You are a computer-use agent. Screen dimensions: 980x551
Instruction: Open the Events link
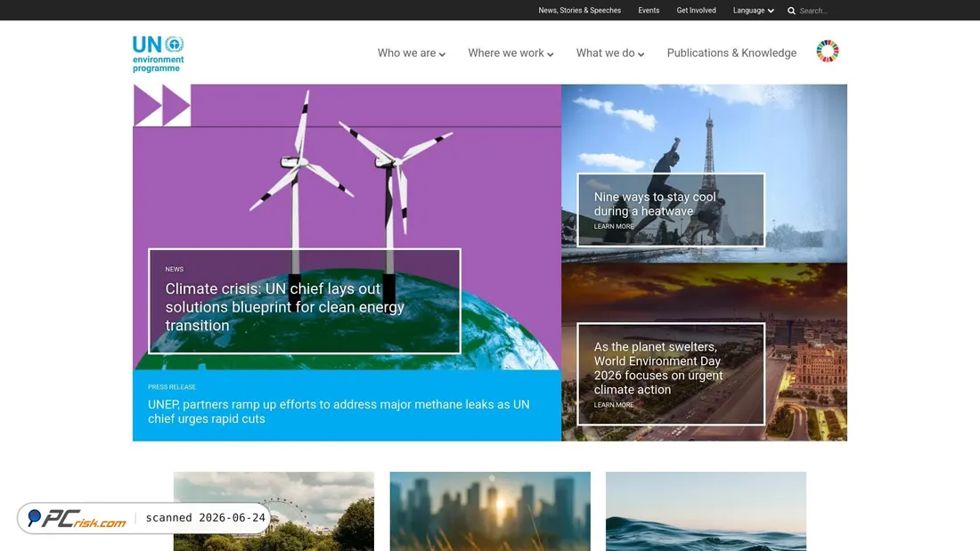648,11
